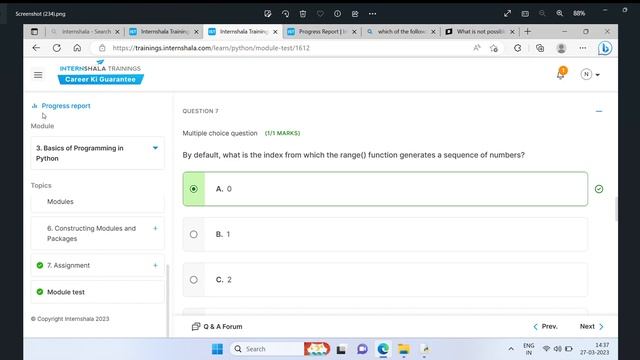Expand Constructing Modules and Packages topic

tap(155, 229)
